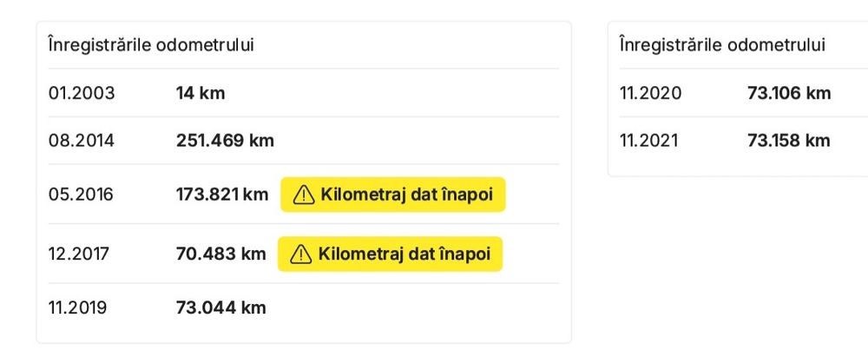
Task: Click the right "Înregistrările odometrului" card heading
Action: coord(722,45)
